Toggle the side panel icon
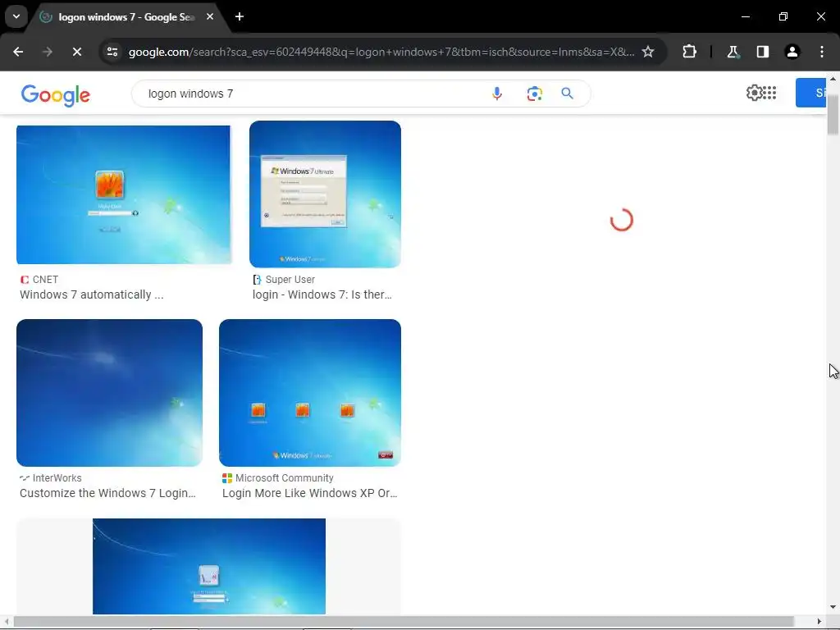Viewport: 840px width, 630px height. point(762,52)
